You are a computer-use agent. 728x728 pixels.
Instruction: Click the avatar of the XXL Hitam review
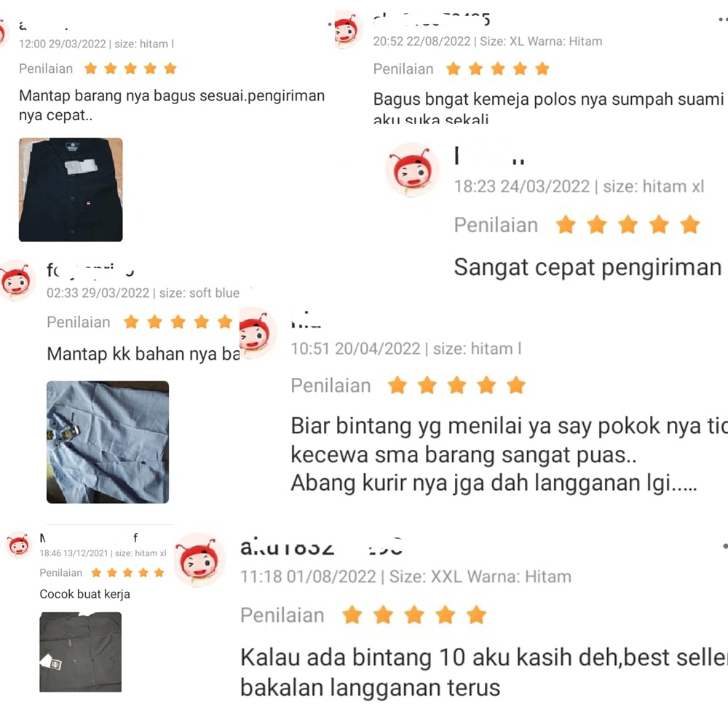pyautogui.click(x=199, y=560)
